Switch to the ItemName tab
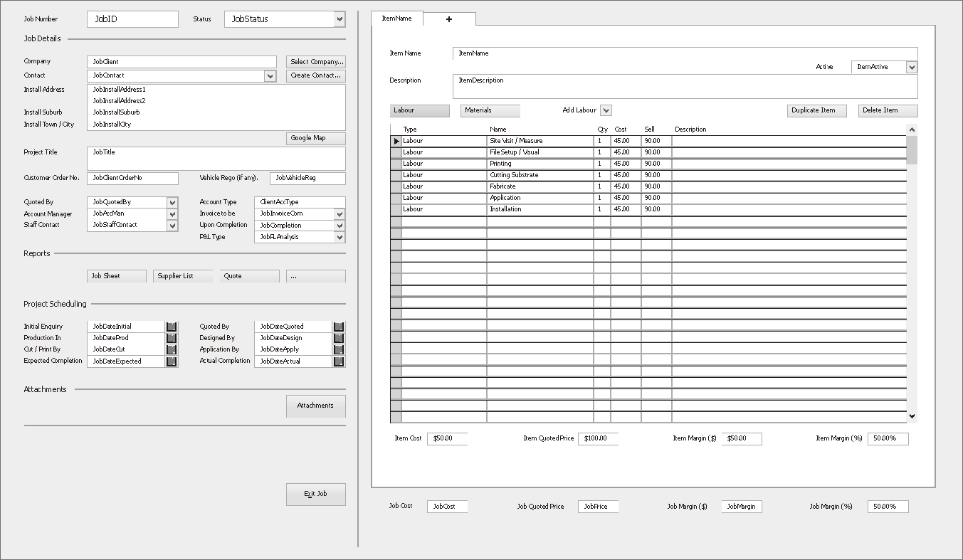Image resolution: width=963 pixels, height=560 pixels. (x=397, y=19)
